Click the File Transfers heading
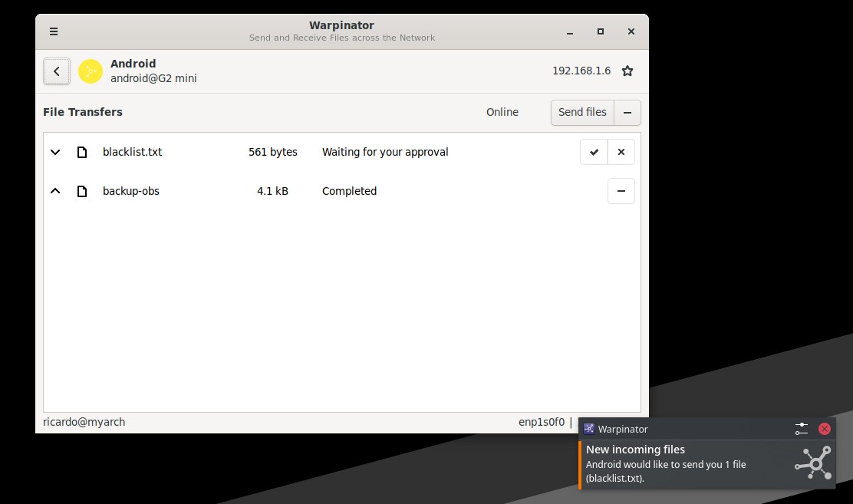 point(83,112)
